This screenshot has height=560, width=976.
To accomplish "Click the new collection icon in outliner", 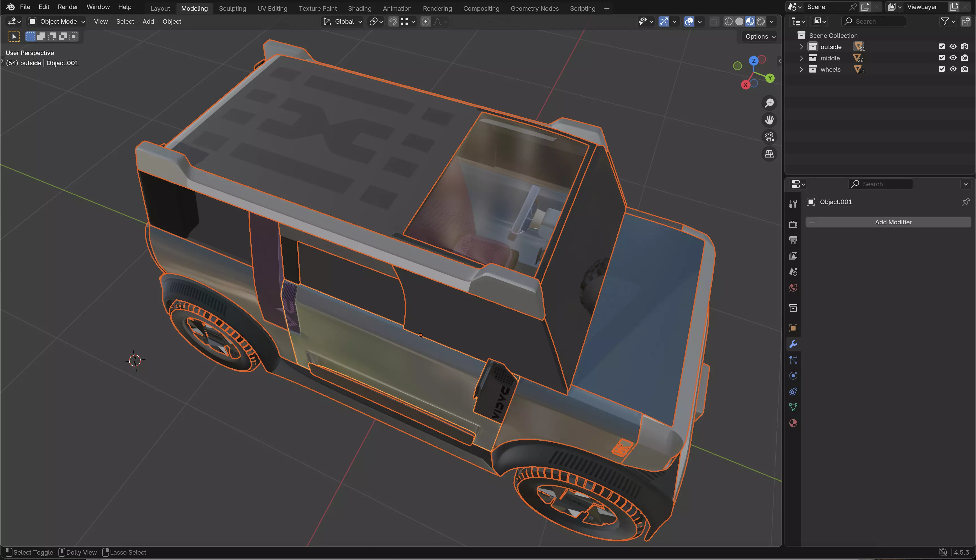I will tap(966, 21).
